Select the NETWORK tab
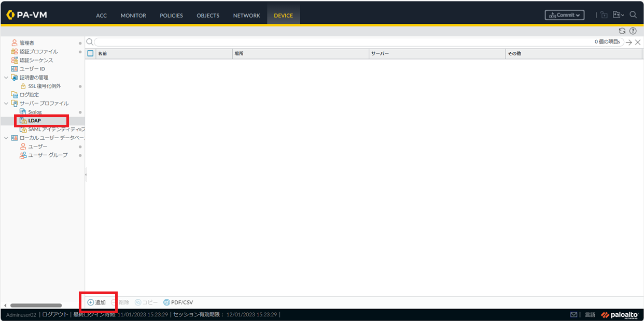The width and height of the screenshot is (644, 321). [246, 16]
